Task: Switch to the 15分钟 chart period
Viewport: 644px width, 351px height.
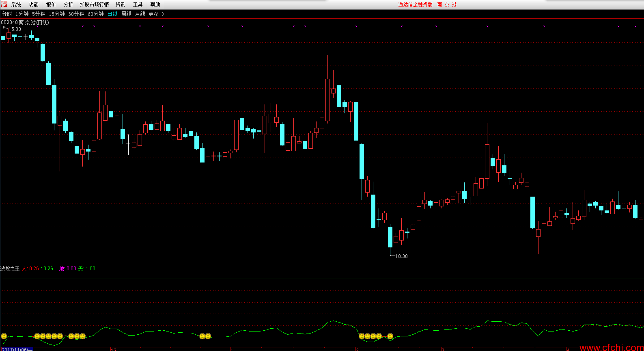Action: (57, 14)
